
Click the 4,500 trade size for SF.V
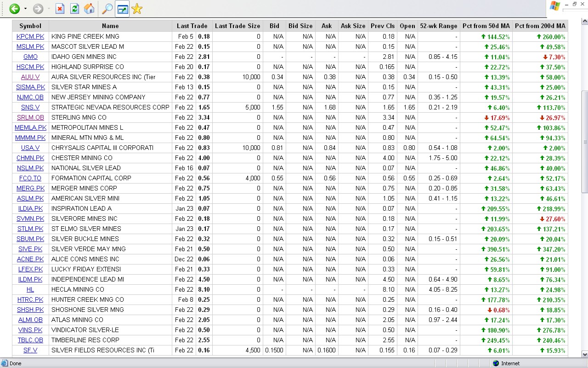(x=253, y=350)
